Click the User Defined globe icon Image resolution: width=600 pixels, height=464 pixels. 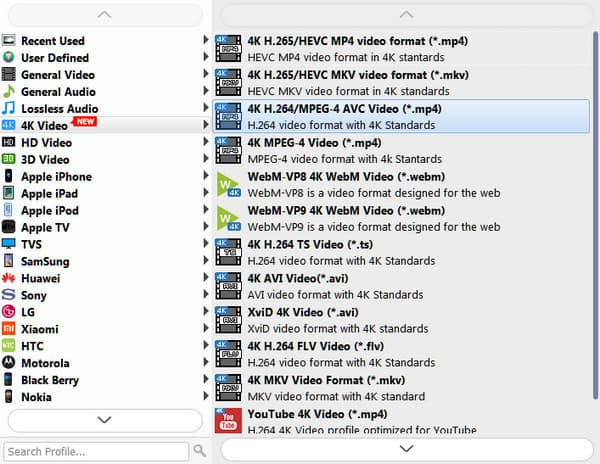[x=8, y=57]
